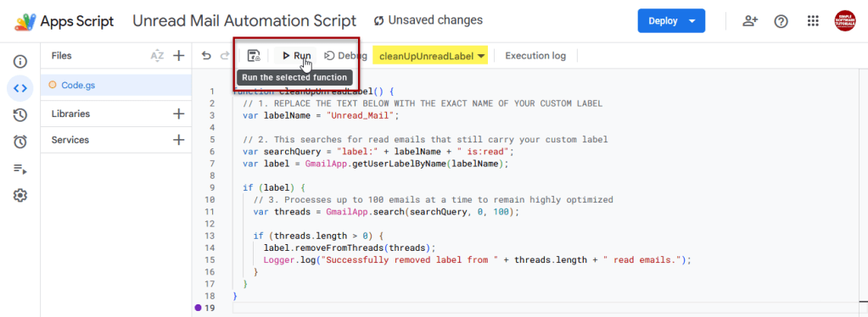Open the Google apps grid icon
The width and height of the screenshot is (868, 317).
pyautogui.click(x=813, y=21)
